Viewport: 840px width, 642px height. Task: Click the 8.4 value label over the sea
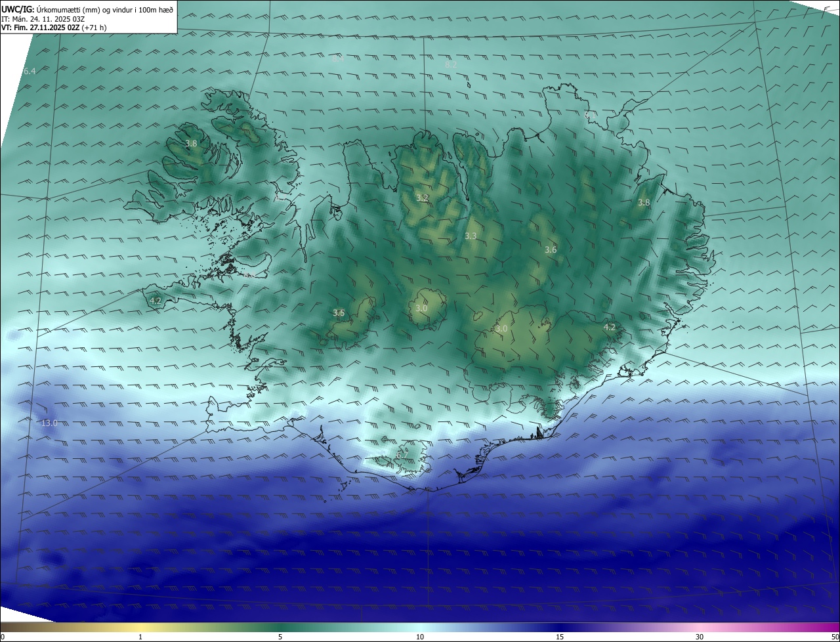pos(338,59)
